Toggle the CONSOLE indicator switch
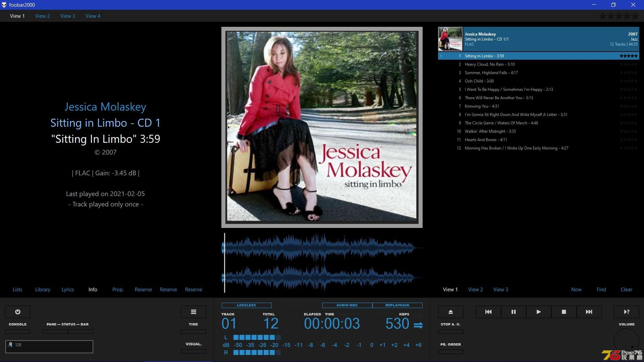 18,331
